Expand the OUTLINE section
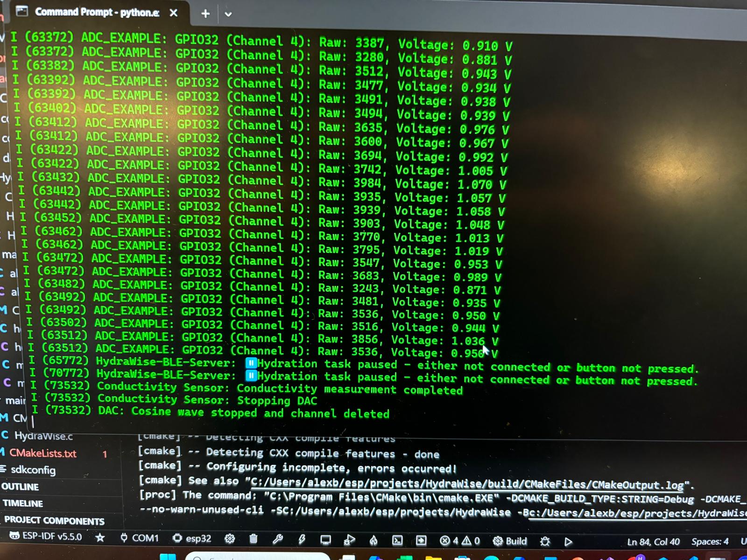The height and width of the screenshot is (560, 747). click(x=21, y=487)
